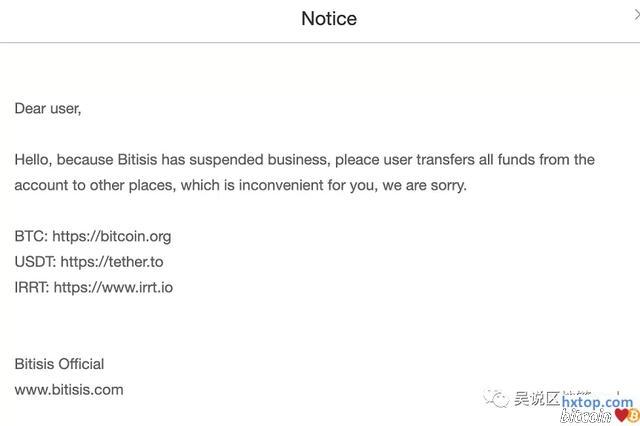640x426 pixels.
Task: Click the Chinese watermark text beside WeChat logo
Action: 535,399
